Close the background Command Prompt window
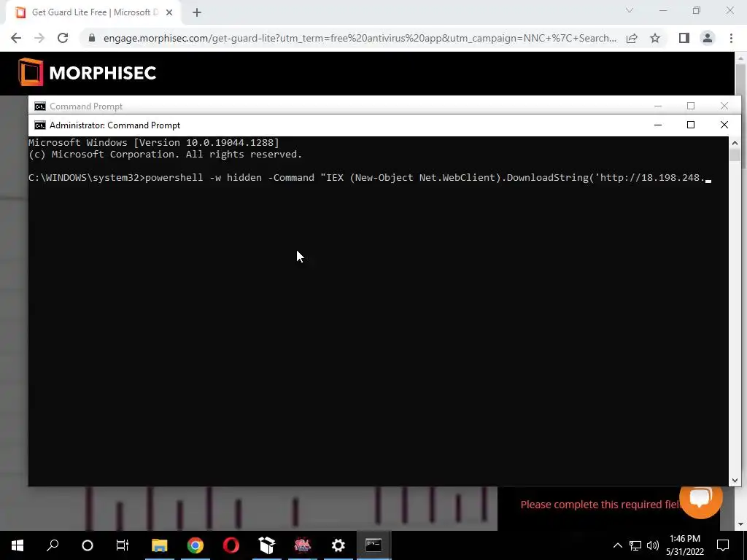The image size is (747, 560). click(x=724, y=106)
